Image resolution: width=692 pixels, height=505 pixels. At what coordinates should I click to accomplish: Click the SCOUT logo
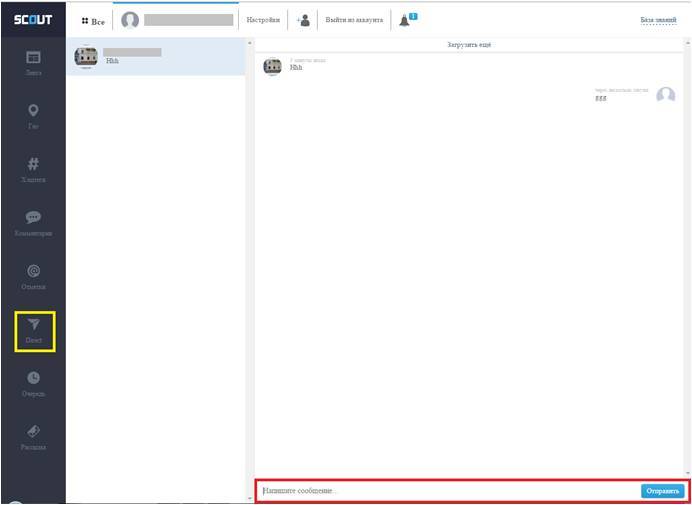(x=33, y=20)
